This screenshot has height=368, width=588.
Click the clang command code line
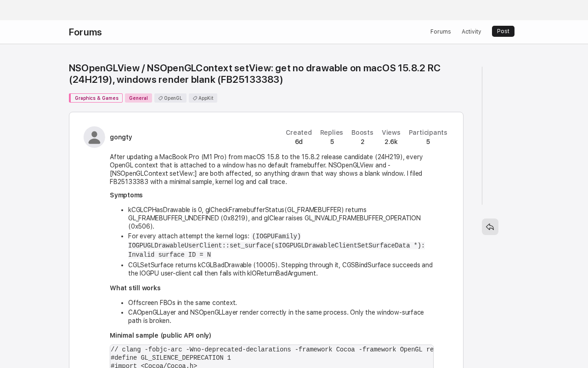[272, 350]
